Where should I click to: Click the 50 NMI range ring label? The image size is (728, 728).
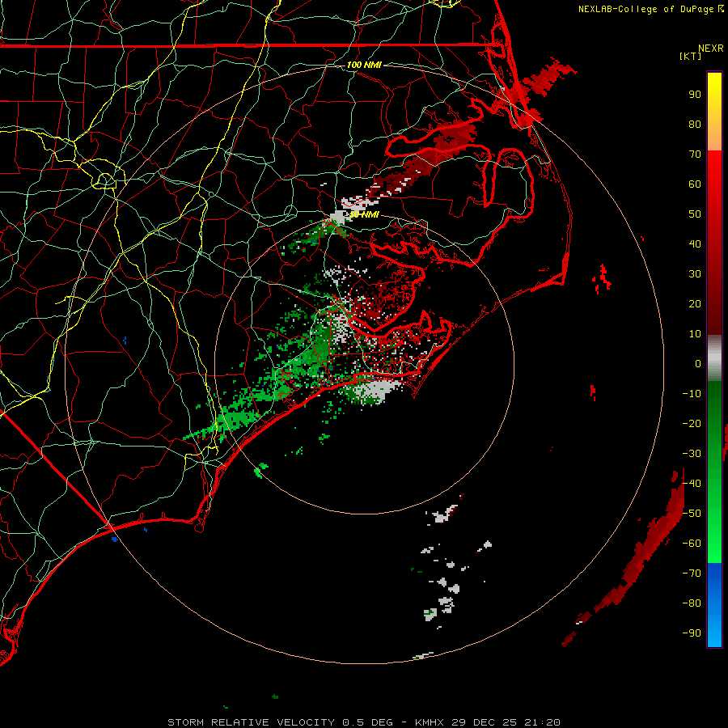tap(365, 214)
